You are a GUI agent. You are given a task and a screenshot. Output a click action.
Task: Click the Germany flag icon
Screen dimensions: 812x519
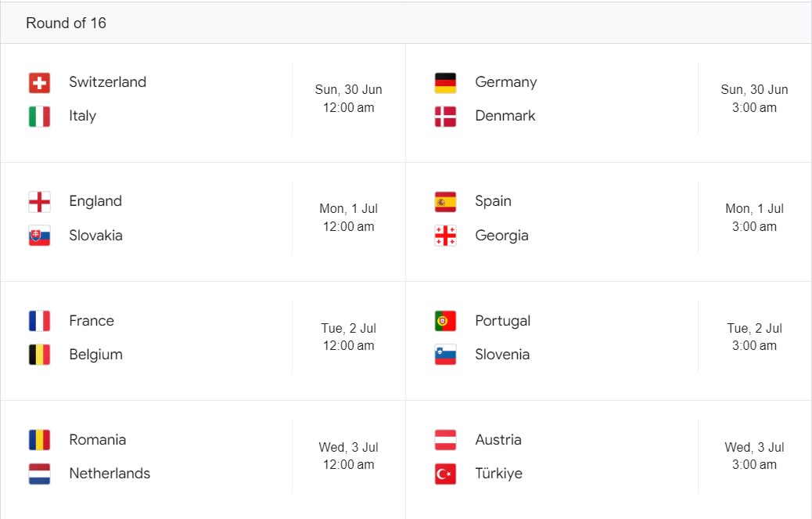pos(445,82)
